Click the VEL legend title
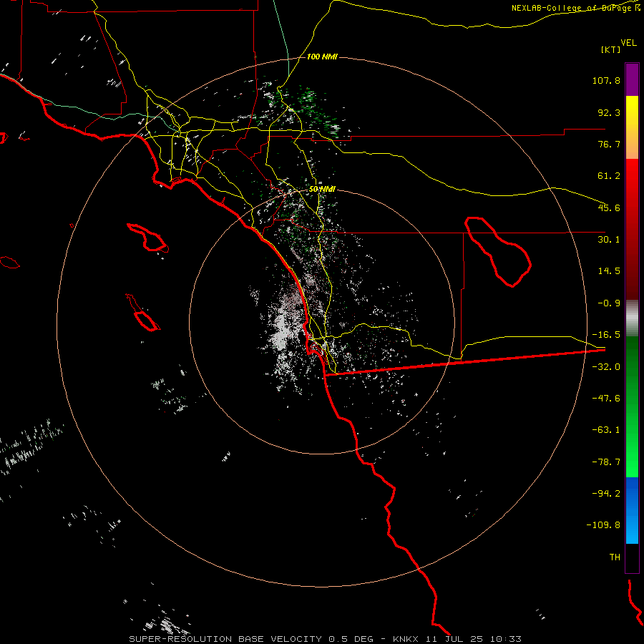 [x=628, y=43]
